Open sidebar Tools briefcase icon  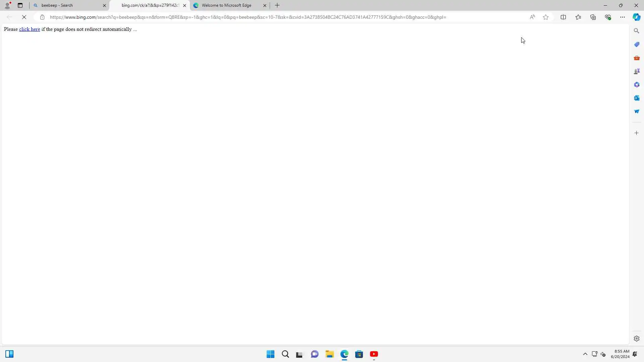[636, 58]
